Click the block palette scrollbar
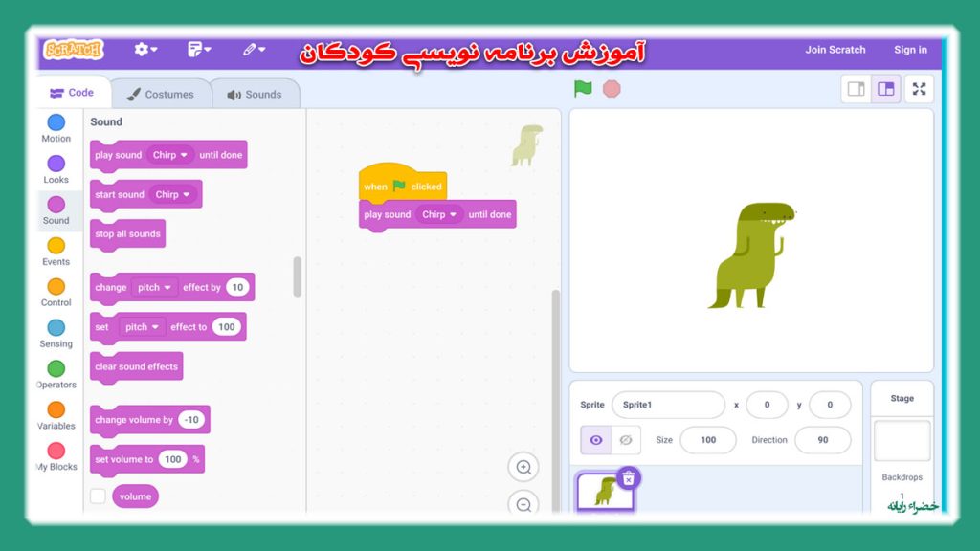The image size is (980, 551). pos(298,276)
